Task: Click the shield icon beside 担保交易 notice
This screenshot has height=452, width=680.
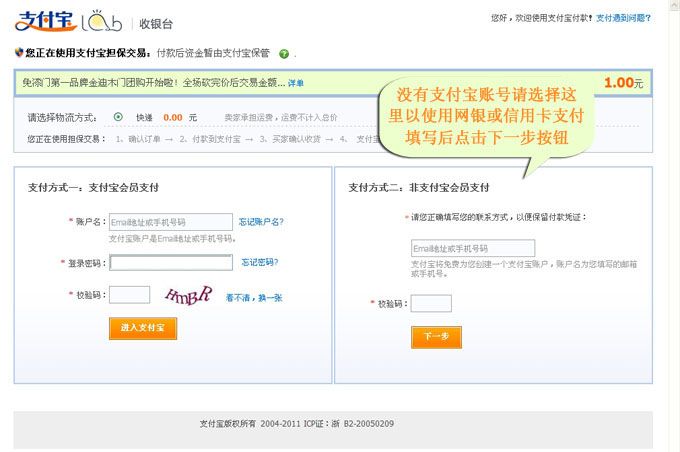Action: coord(19,52)
